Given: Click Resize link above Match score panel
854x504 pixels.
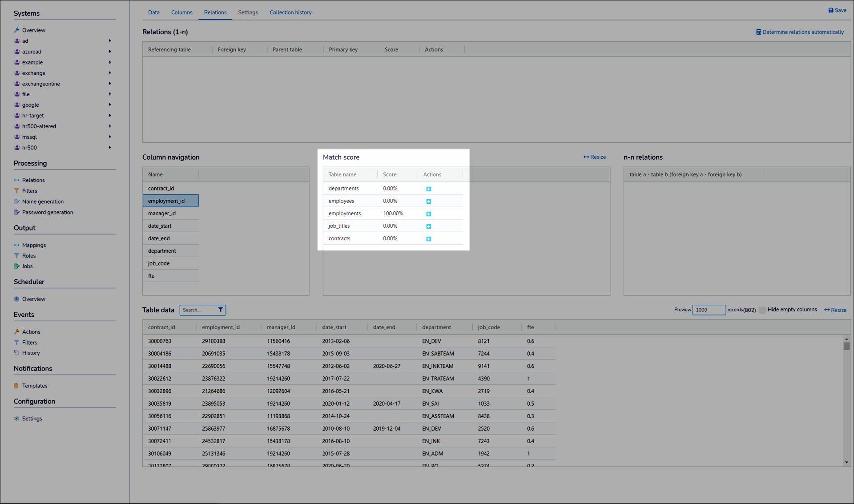Looking at the screenshot, I should click(x=595, y=157).
